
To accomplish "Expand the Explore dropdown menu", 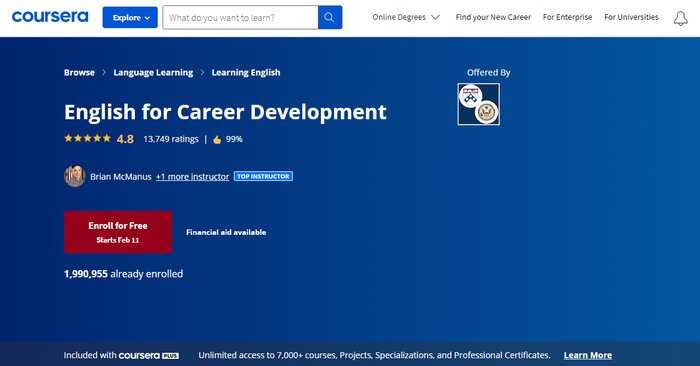I will 130,17.
